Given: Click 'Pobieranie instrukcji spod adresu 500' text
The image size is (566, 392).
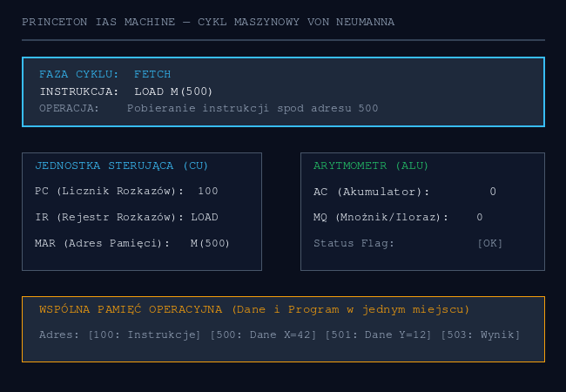Looking at the screenshot, I should (253, 108).
